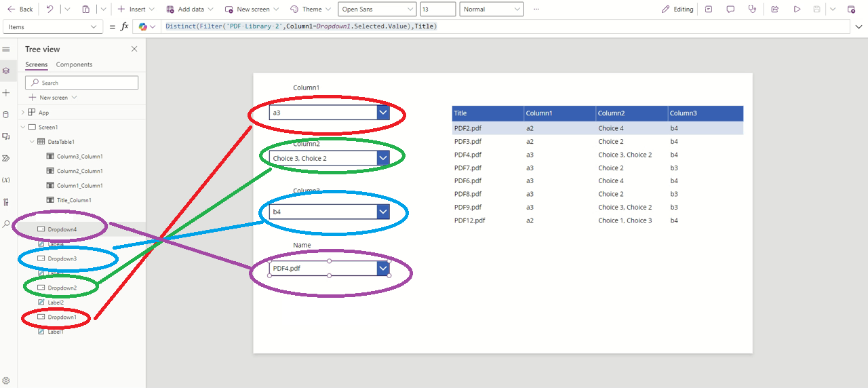
Task: Open the Add data menu
Action: [190, 9]
